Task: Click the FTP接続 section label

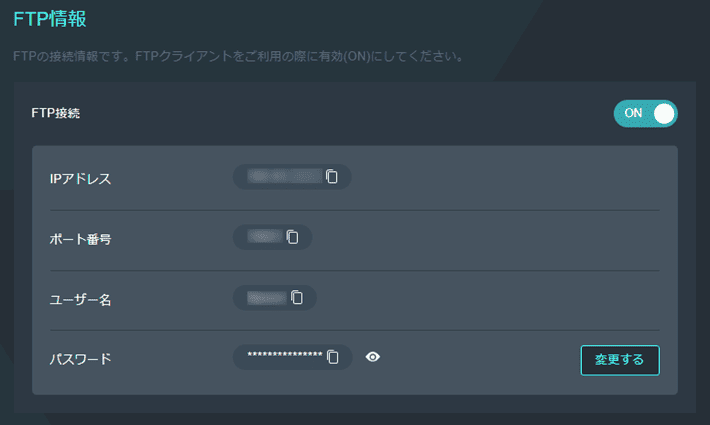Action: click(56, 114)
